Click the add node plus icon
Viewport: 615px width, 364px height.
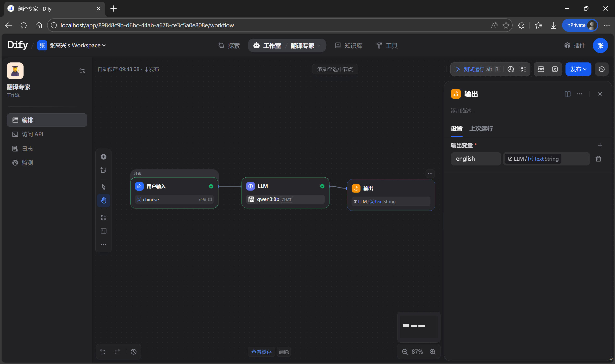tap(103, 157)
